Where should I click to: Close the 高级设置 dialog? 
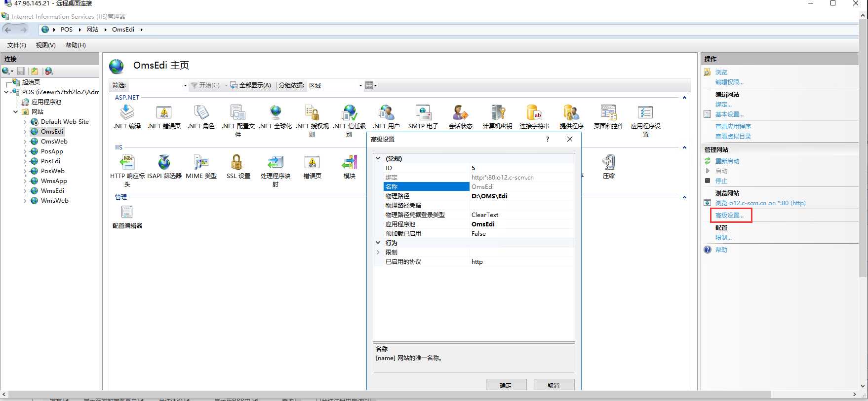[x=570, y=139]
